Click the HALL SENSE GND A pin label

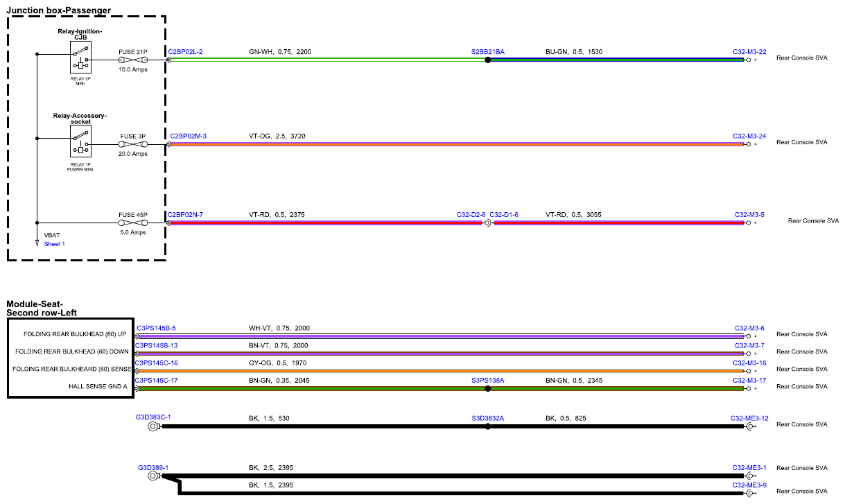[x=98, y=386]
